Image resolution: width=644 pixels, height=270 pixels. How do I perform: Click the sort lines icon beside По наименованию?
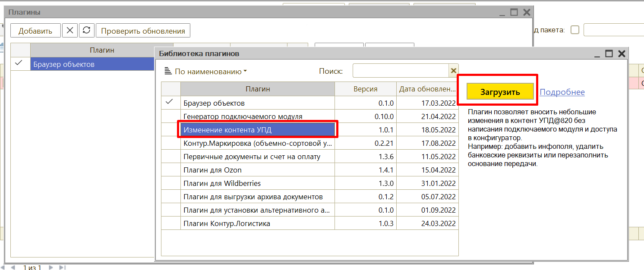pyautogui.click(x=168, y=72)
